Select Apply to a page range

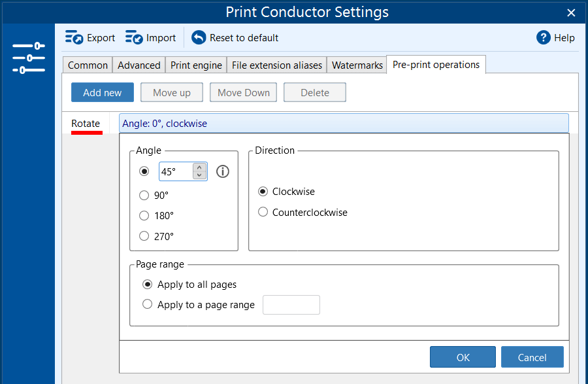pos(148,304)
